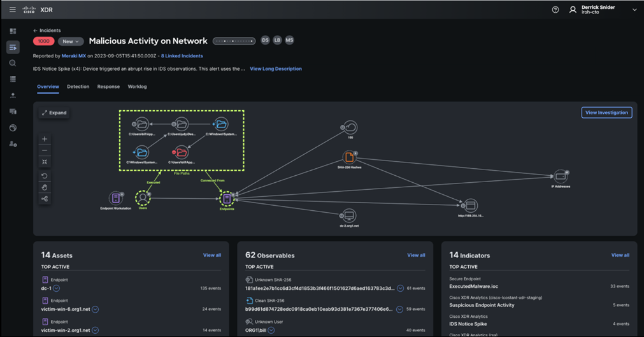Viewport: 644px width, 337px height.
Task: Select the IP Addresses graph node
Action: pos(561,176)
